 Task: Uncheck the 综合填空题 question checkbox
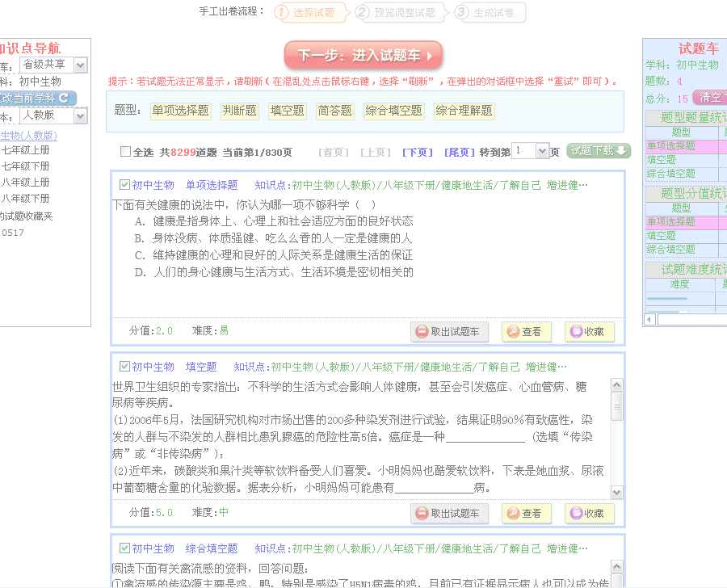[x=124, y=548]
